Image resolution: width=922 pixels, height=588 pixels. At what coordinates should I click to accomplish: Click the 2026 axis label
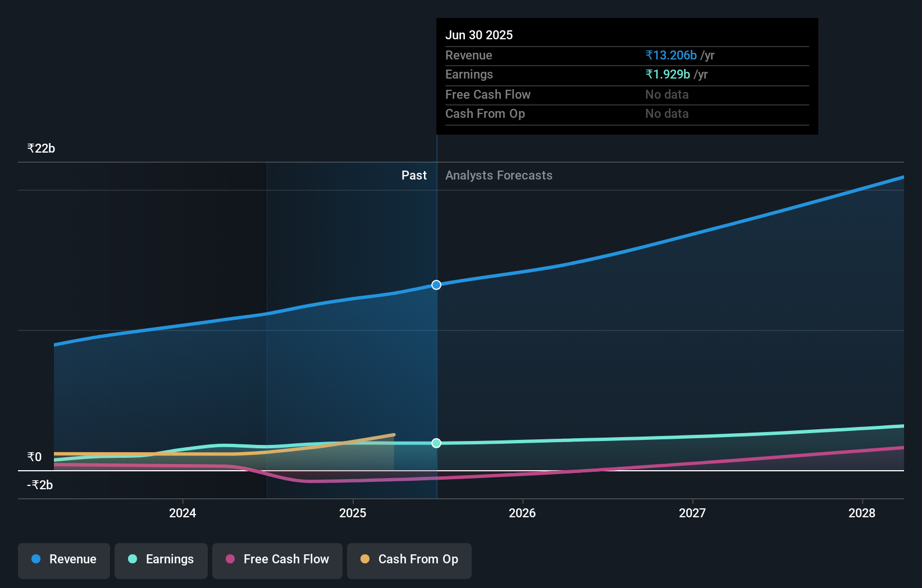(x=523, y=513)
